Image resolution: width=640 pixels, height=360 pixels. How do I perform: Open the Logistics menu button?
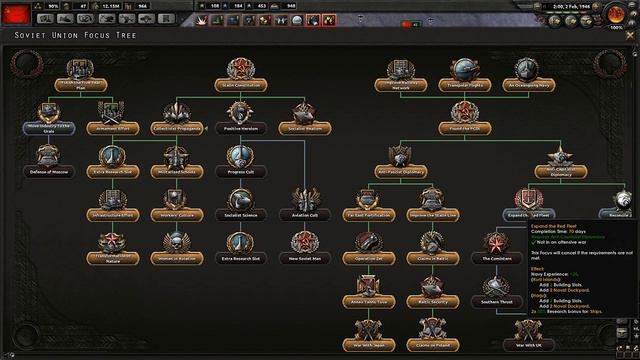tap(167, 18)
